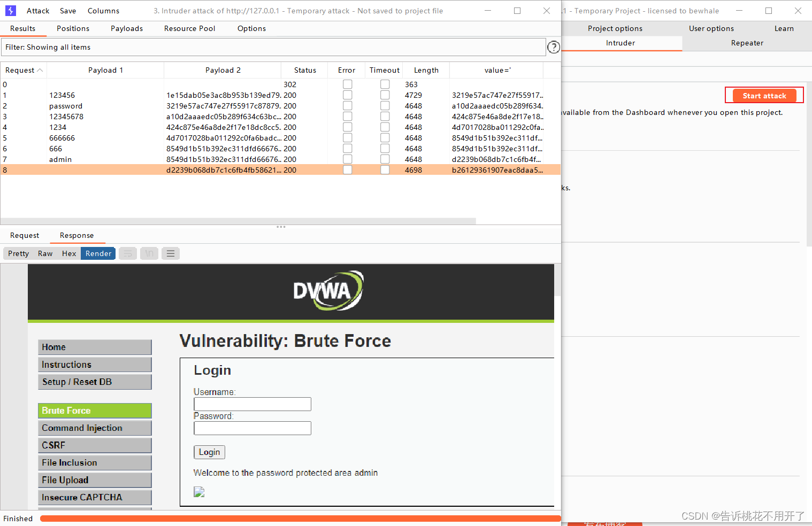Open the Learn tab in Burp main window
The image size is (812, 526).
[x=784, y=28]
